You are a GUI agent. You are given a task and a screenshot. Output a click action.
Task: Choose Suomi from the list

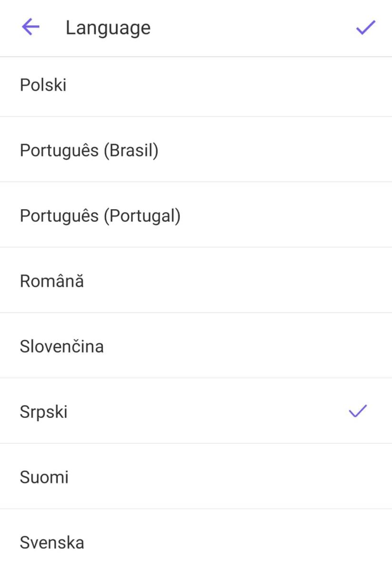tap(44, 477)
